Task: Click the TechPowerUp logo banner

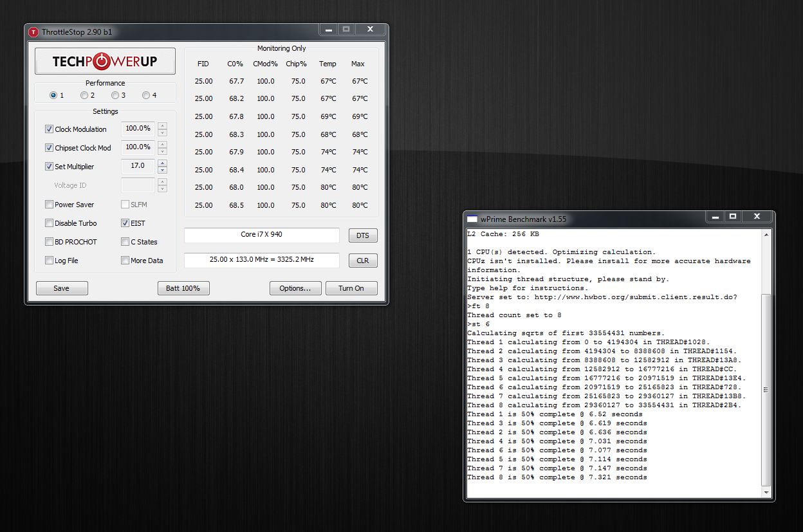Action: click(x=105, y=61)
